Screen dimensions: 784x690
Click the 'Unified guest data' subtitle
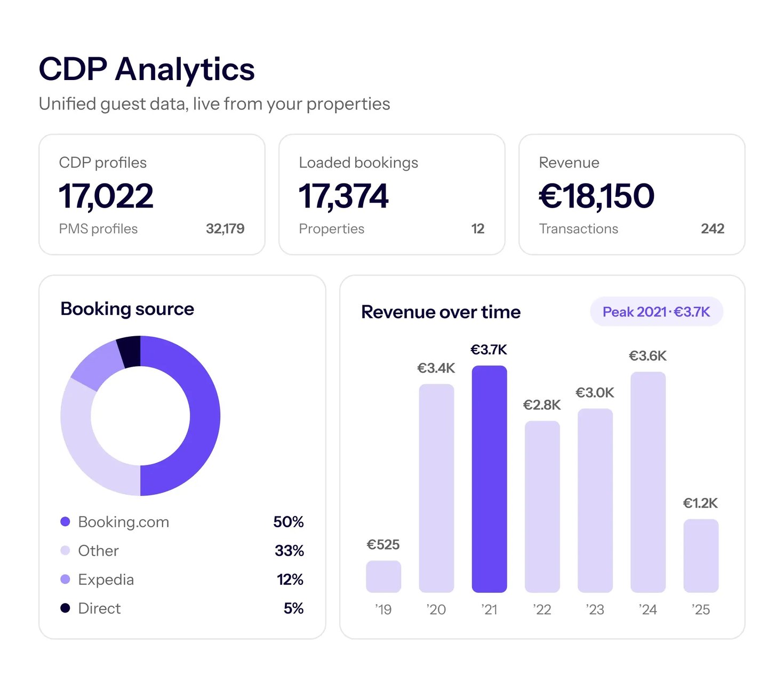[214, 104]
